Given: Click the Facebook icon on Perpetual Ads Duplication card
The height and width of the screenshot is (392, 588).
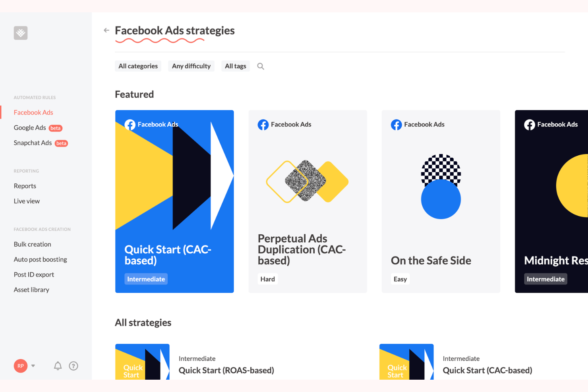Looking at the screenshot, I should [263, 124].
